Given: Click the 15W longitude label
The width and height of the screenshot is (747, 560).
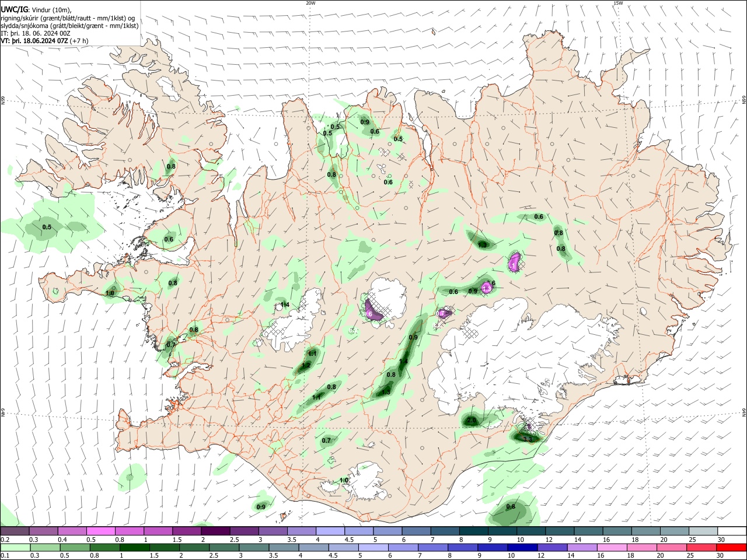Looking at the screenshot, I should [x=618, y=3].
